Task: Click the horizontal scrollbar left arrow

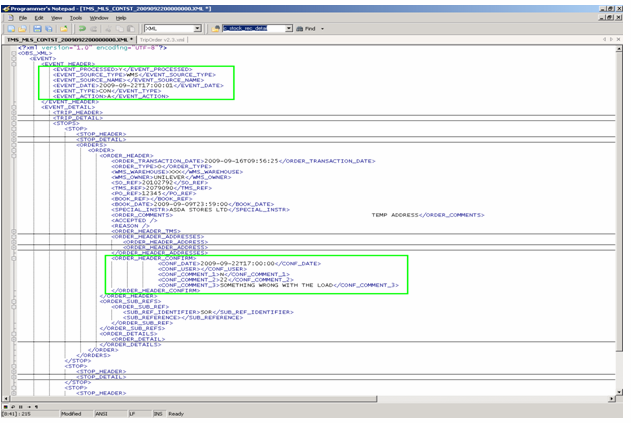Action: tap(5, 398)
